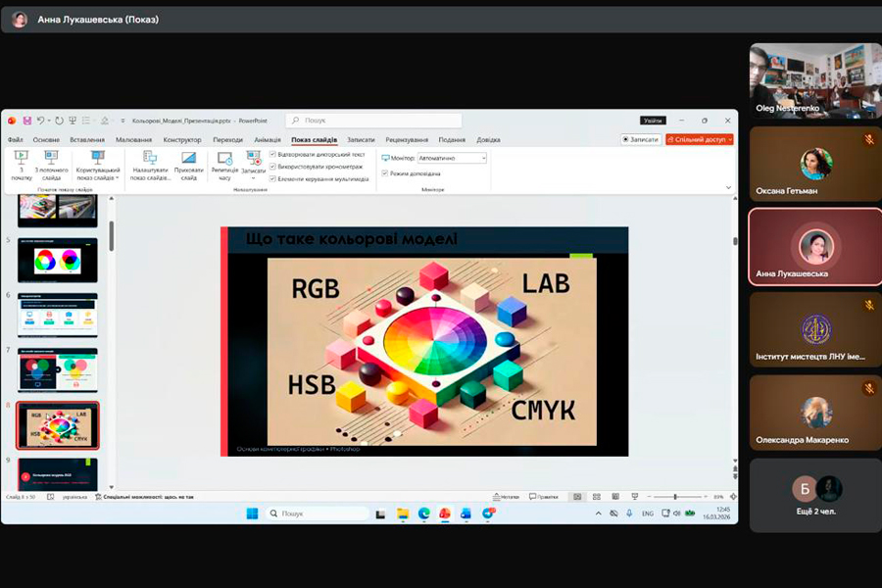Disable Presenter View checkbox
This screenshot has height=588, width=882.
pyautogui.click(x=385, y=173)
